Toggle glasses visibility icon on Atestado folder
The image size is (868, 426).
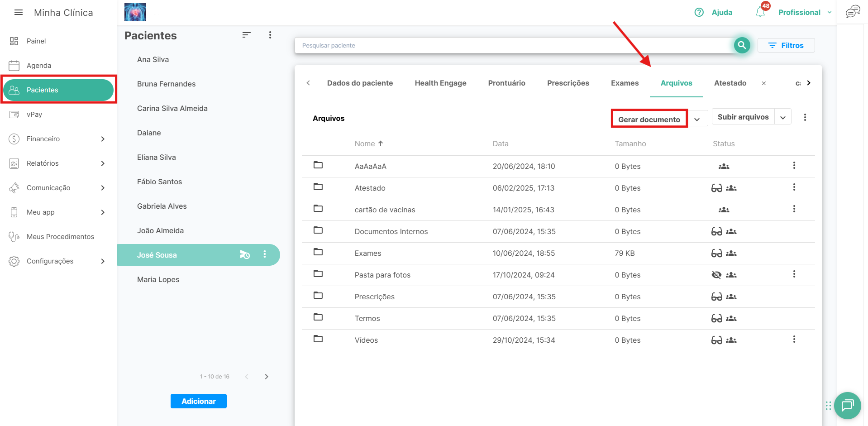coord(716,188)
